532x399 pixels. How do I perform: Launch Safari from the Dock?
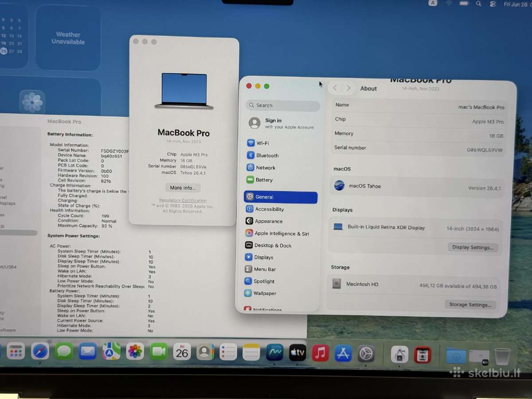point(40,352)
